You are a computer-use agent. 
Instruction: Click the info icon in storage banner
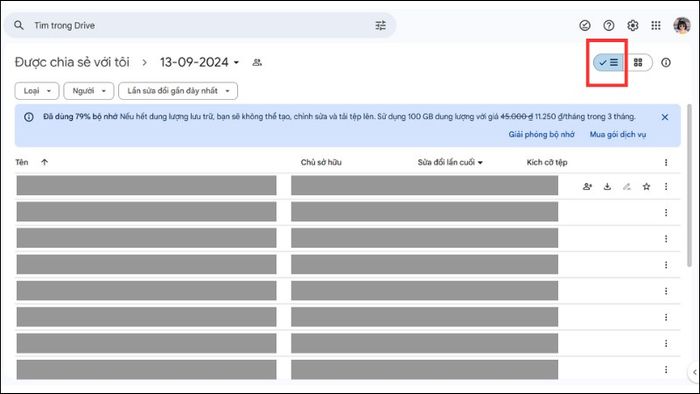[x=29, y=117]
